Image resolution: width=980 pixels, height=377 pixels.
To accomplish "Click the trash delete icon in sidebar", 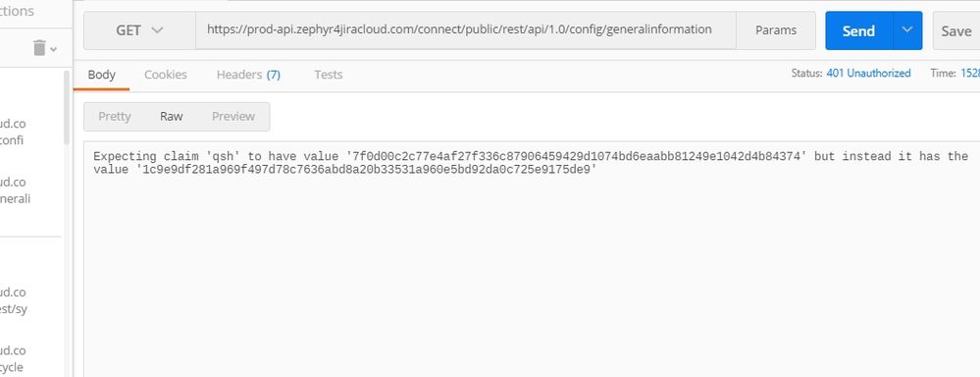I will tap(39, 47).
